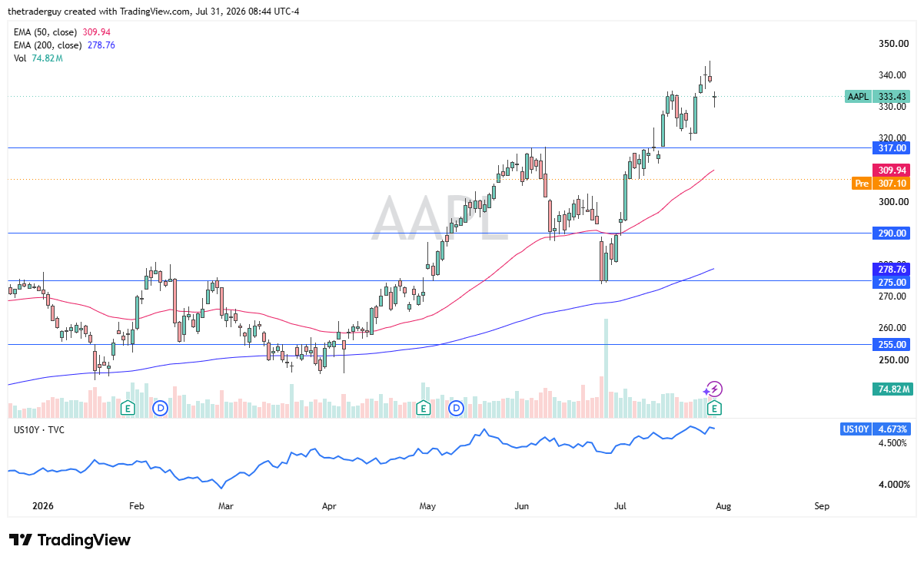Click the blue US10Y tag on the axis
Image resolution: width=924 pixels, height=563 pixels.
[856, 429]
